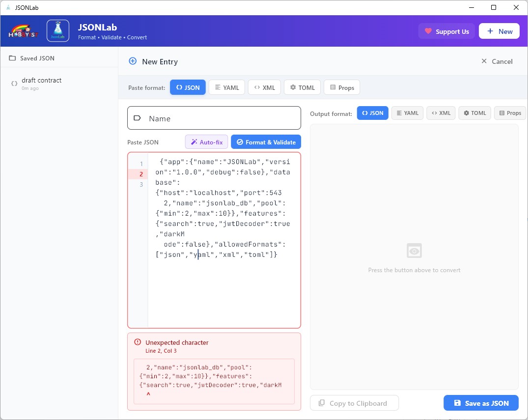Click the JSONLab flask logo icon
528x420 pixels.
tap(57, 31)
